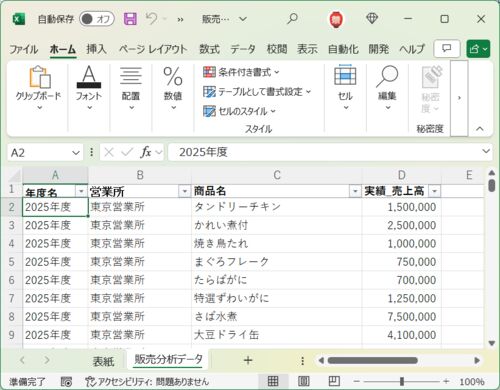Open the 実績_売上高 filter dropdown

click(x=434, y=191)
